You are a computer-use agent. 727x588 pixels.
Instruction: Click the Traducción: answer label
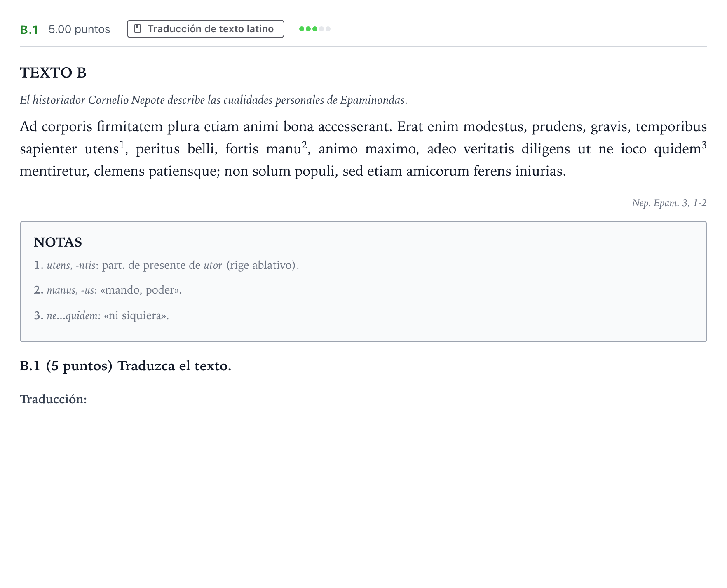(x=54, y=399)
